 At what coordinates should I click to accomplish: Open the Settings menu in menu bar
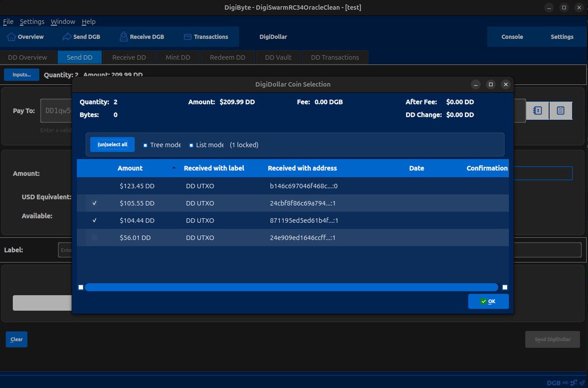(x=32, y=22)
